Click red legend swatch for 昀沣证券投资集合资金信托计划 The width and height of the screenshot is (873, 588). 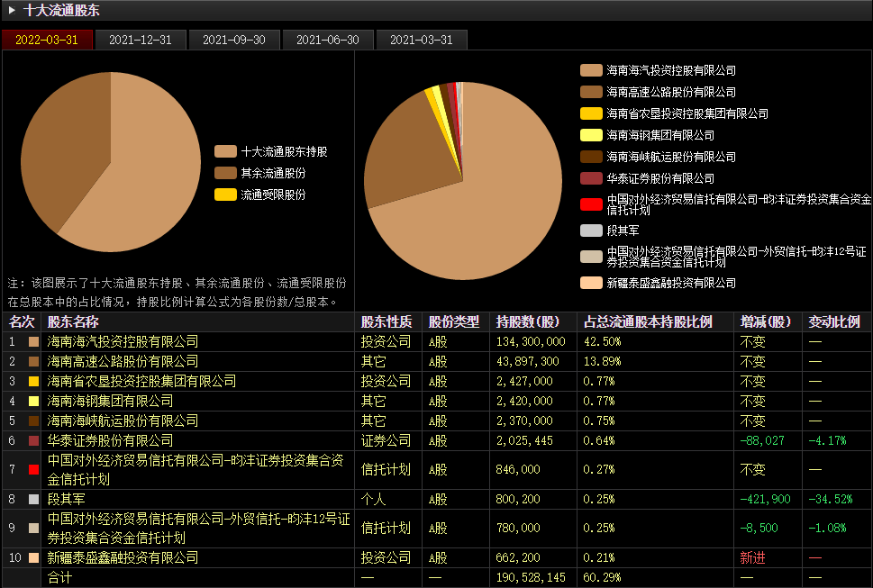pos(591,204)
